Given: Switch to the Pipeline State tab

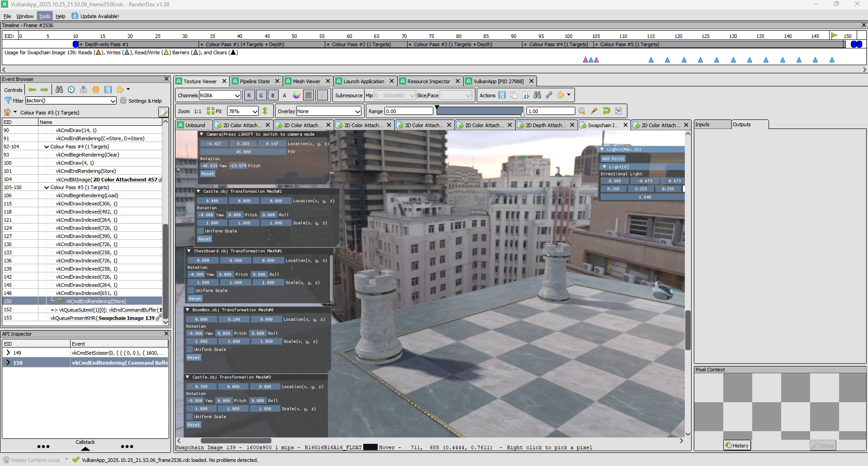Looking at the screenshot, I should coord(255,81).
